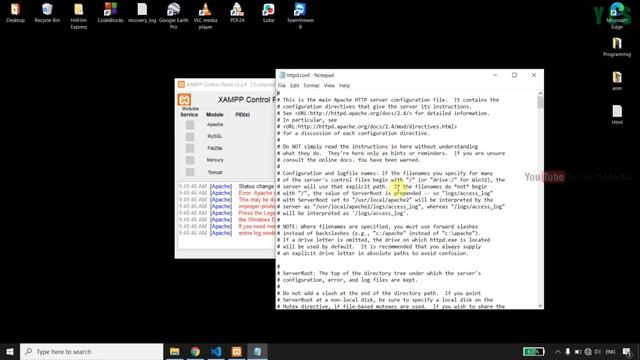Click the Notepad vertical scrollbar thumb
Screen dimensions: 640x360
click(x=540, y=102)
